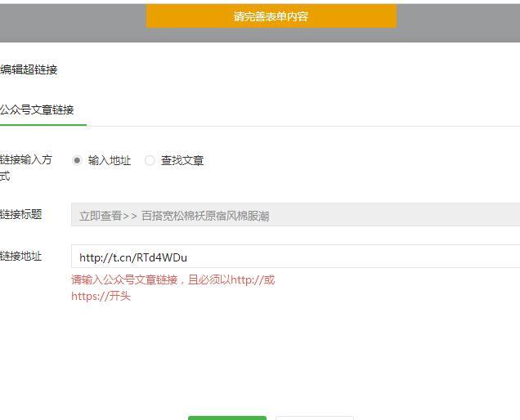Click the 链接输入方式 label

[26, 168]
